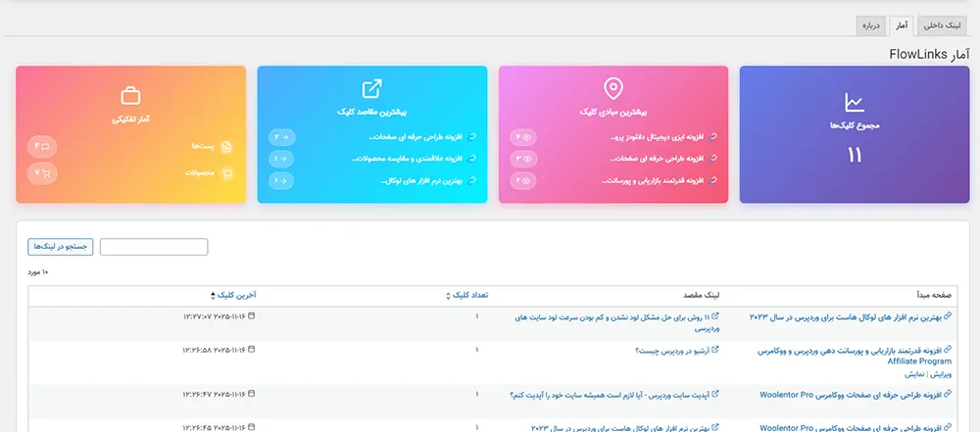Click chain icon beside بهترین نرم افزار های لوکال هاست row
Image resolution: width=980 pixels, height=432 pixels.
pos(948,316)
